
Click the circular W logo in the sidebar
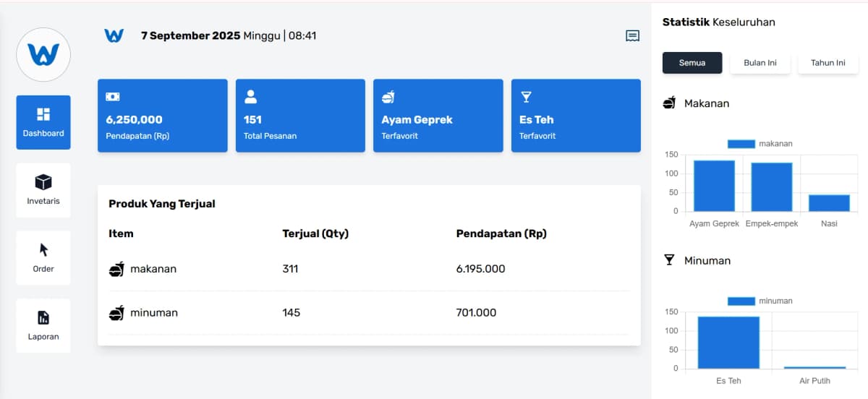(x=43, y=54)
